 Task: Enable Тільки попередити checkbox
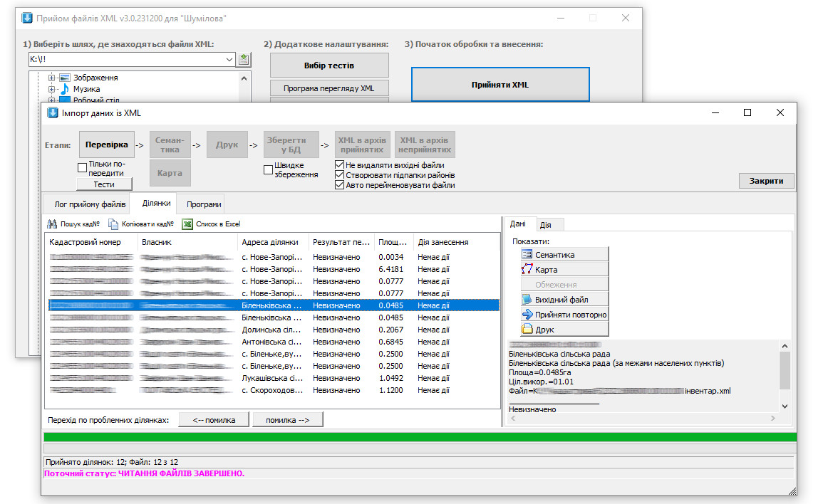82,168
